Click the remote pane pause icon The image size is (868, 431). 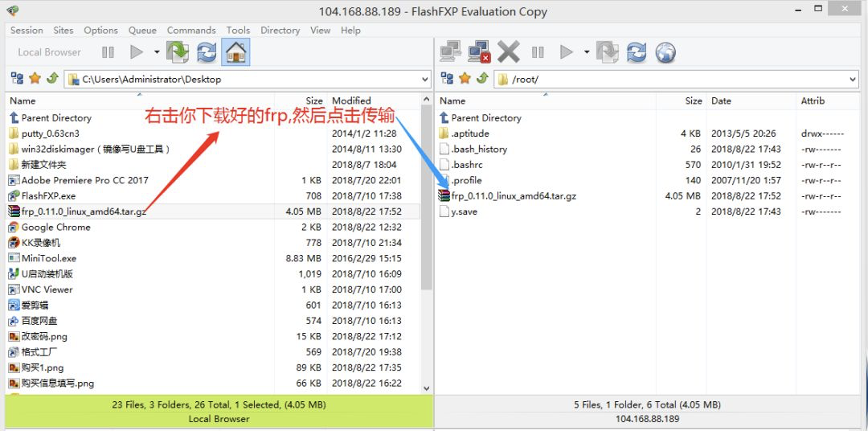tap(538, 52)
